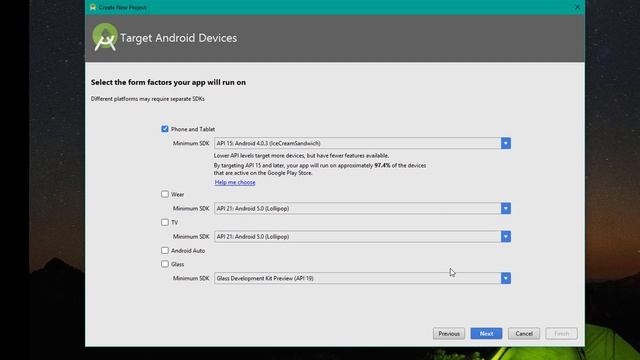Check the Glass form factor checkbox
The image size is (640, 360).
(x=165, y=264)
